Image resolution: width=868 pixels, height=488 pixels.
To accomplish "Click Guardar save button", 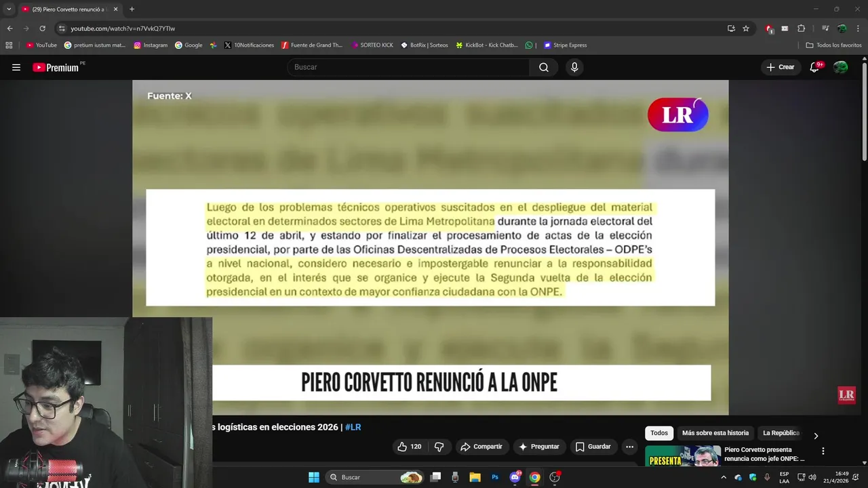I will point(593,447).
